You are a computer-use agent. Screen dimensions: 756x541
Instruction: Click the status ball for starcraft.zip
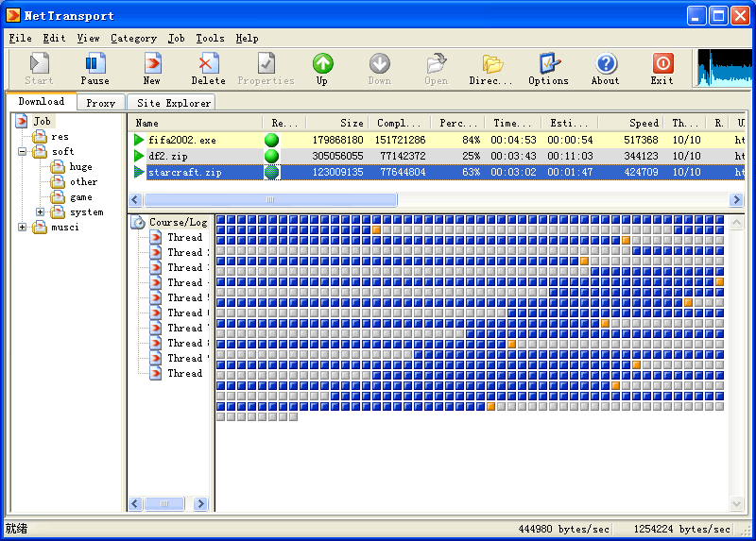point(272,172)
